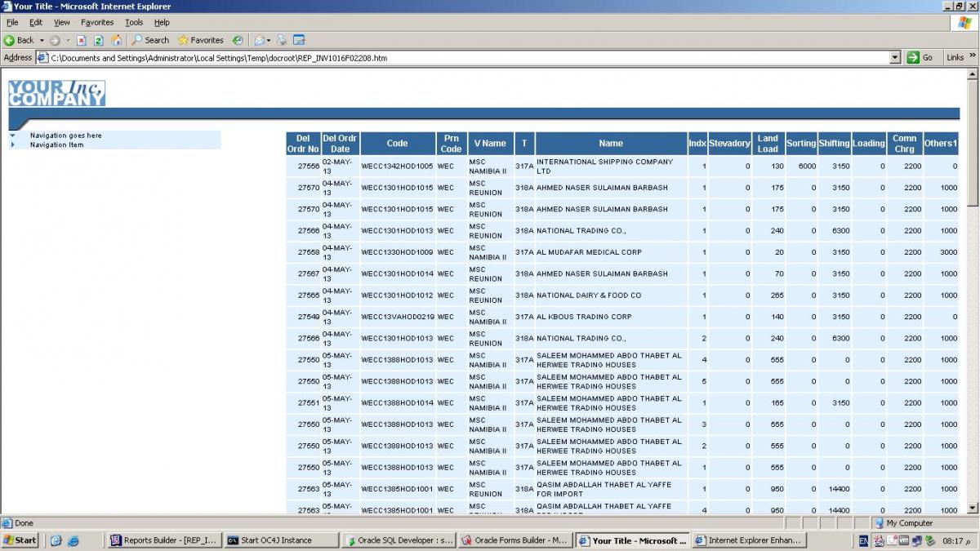Click the address bar URL field
Viewport: 980px width, 551px height.
tap(465, 58)
